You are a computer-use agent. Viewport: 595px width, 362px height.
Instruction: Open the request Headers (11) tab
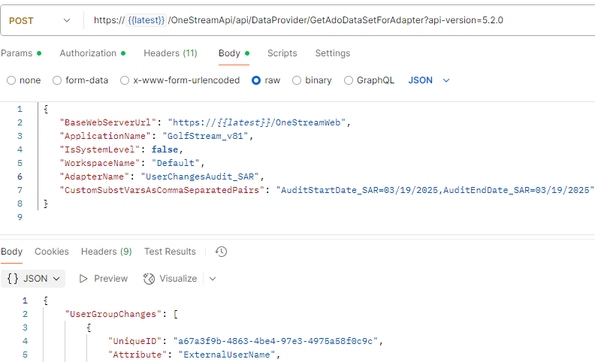[x=170, y=53]
